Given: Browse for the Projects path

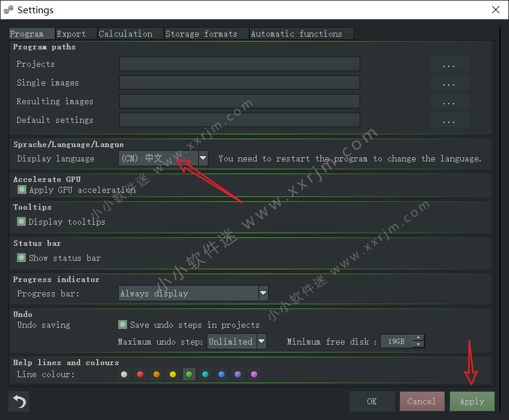Looking at the screenshot, I should (x=449, y=64).
